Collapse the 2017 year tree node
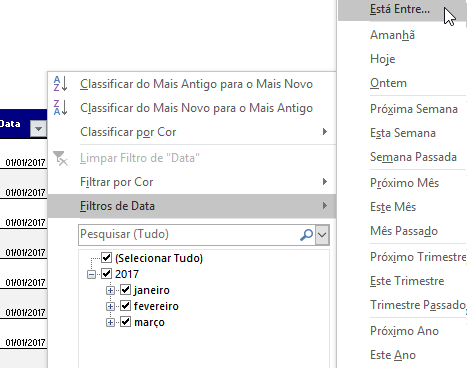This screenshot has width=467, height=368. 91,274
